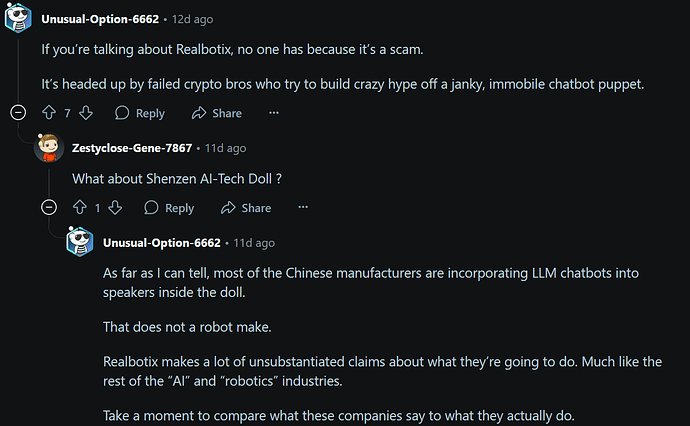Click the share arrow under the Shenzen comment
The image size is (690, 426).
pos(228,207)
